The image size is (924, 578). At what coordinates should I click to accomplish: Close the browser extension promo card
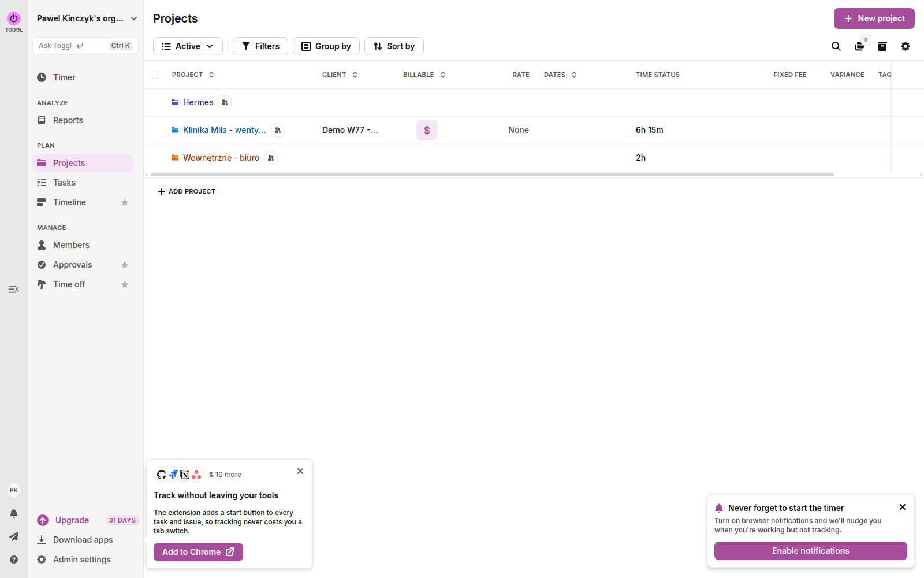coord(300,471)
